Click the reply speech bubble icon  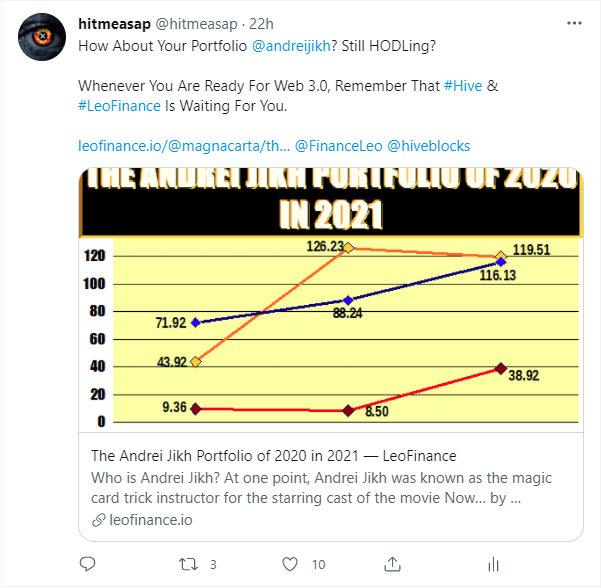[87, 564]
